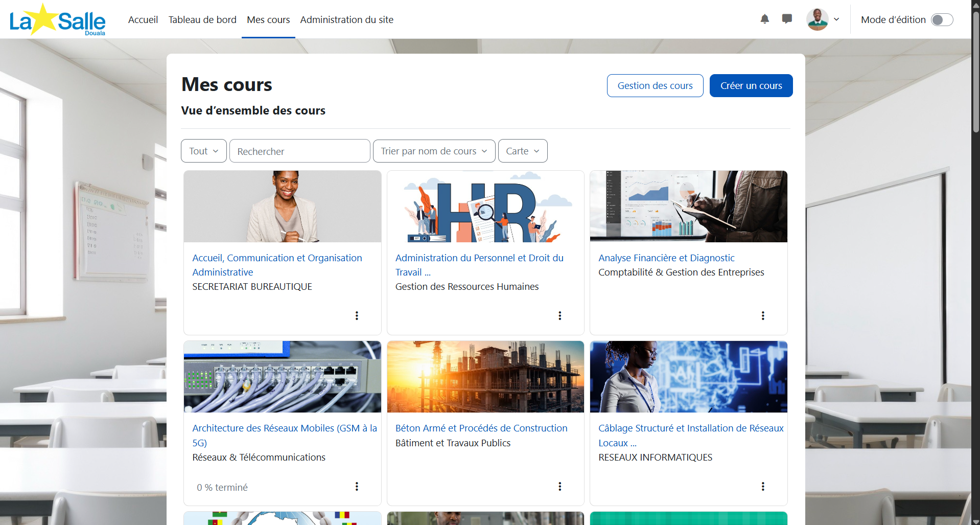Go to Tableau de bord tab
The width and height of the screenshot is (980, 525).
(x=202, y=19)
